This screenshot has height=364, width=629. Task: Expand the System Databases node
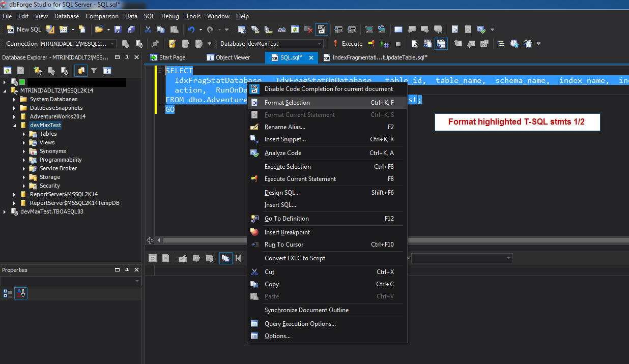(x=14, y=99)
